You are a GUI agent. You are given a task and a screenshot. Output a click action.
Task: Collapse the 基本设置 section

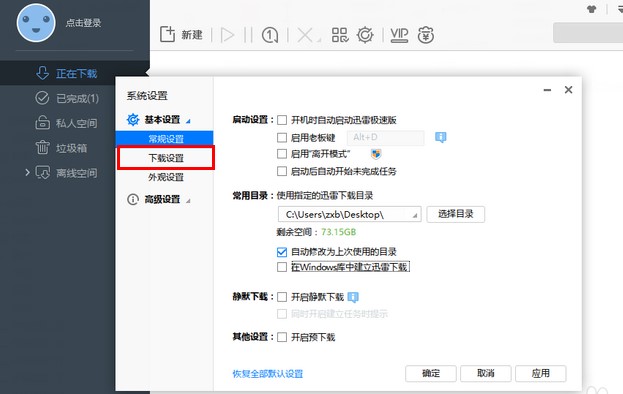188,121
